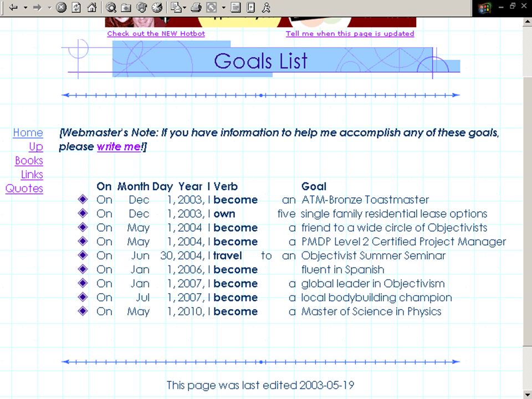Click 'single family residential lease options' text
Image resolution: width=532 pixels, height=399 pixels.
click(394, 213)
